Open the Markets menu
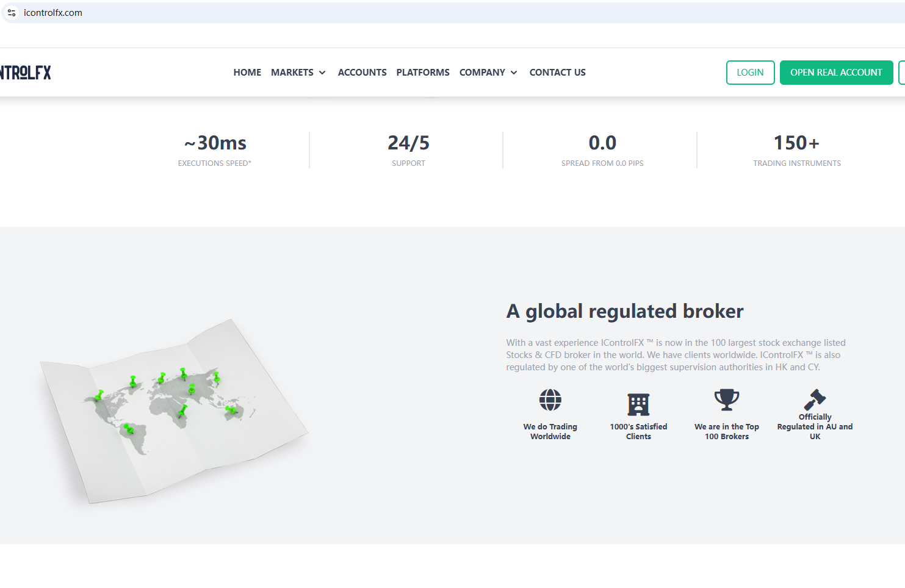905x588 pixels. coord(292,73)
